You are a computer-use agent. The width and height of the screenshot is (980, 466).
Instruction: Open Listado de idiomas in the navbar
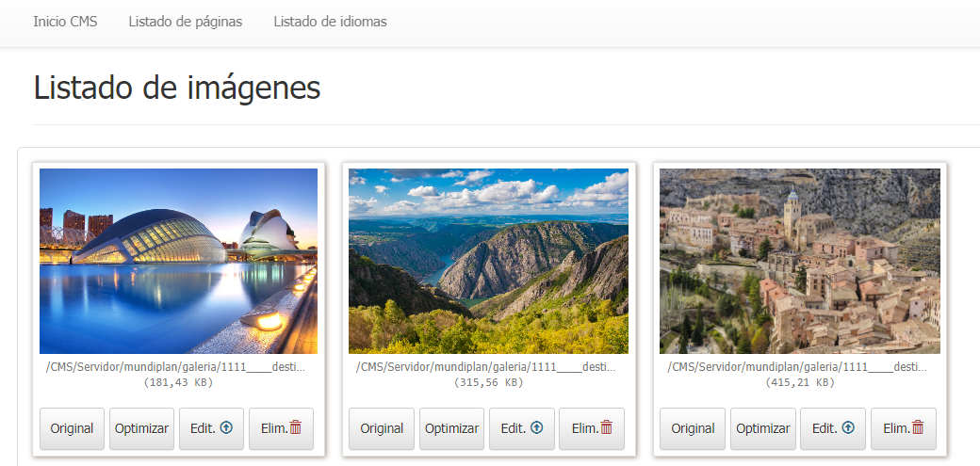tap(330, 22)
